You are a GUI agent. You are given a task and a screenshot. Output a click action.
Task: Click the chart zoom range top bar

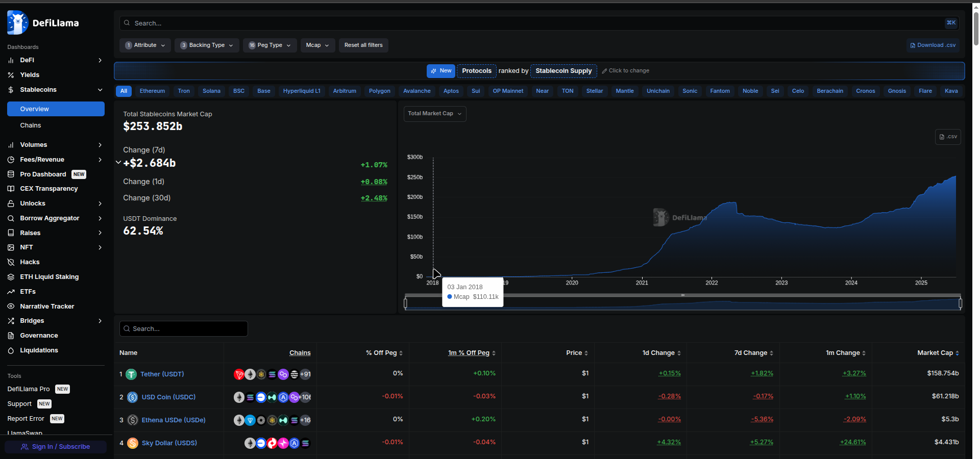(683, 295)
